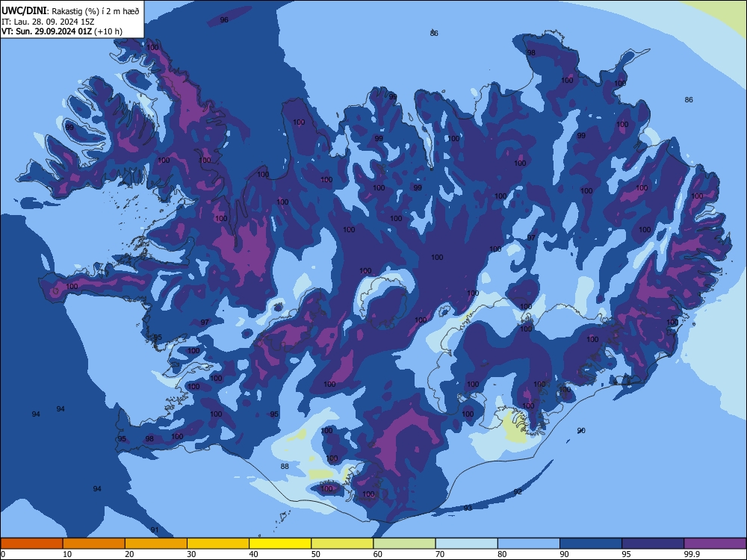The height and width of the screenshot is (560, 747).
Task: Click the '93' humidity value offshore
Action: tap(468, 508)
